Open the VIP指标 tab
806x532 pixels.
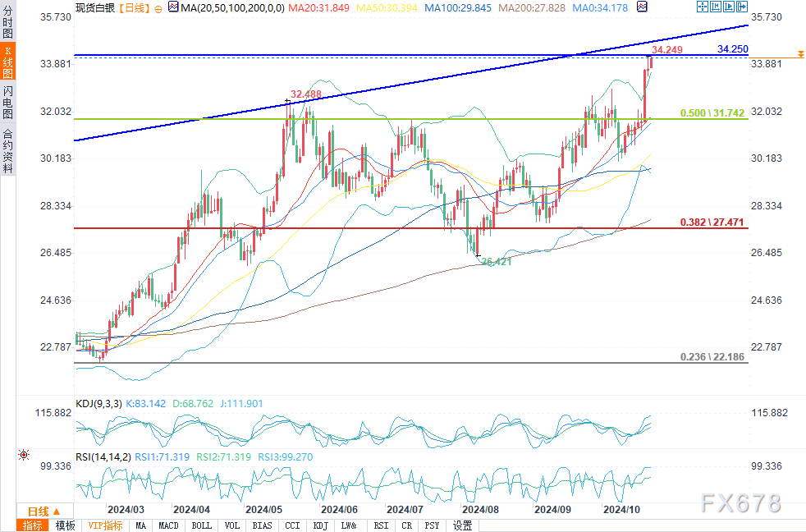(x=105, y=525)
